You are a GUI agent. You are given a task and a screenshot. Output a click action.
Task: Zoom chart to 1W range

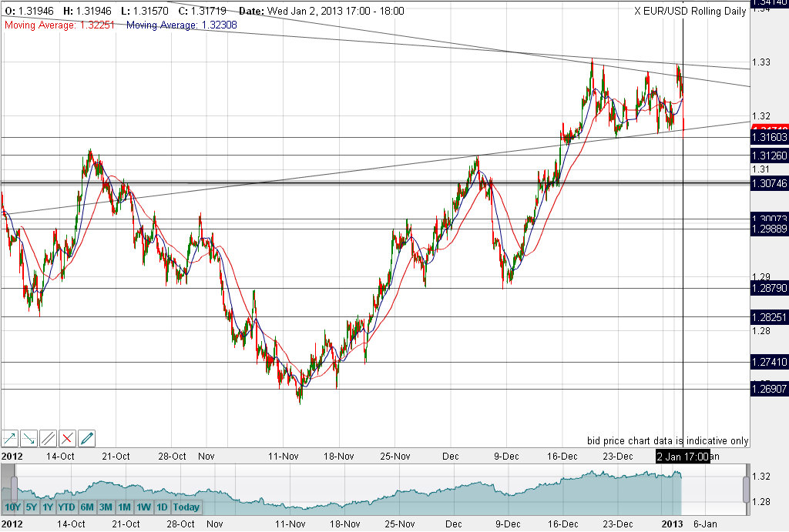(x=143, y=507)
